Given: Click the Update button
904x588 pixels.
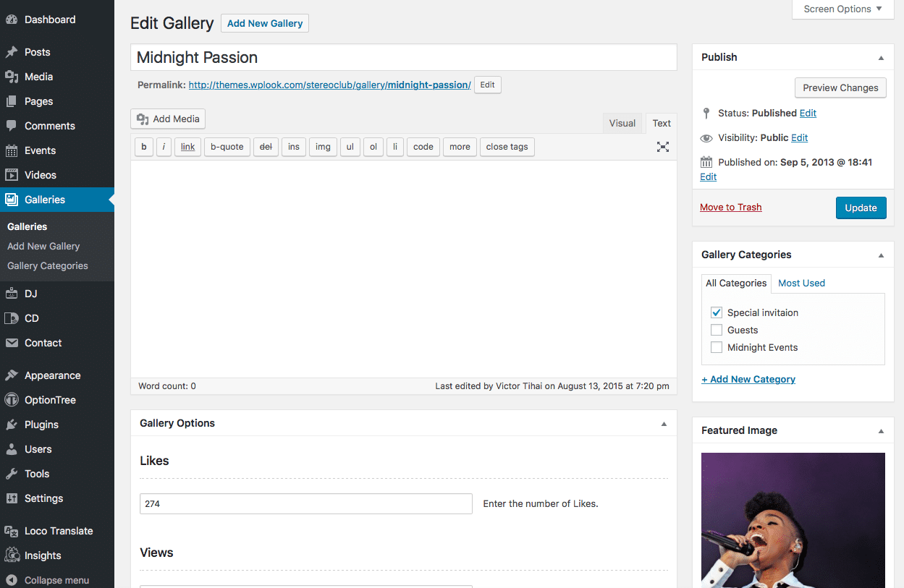Looking at the screenshot, I should 861,208.
